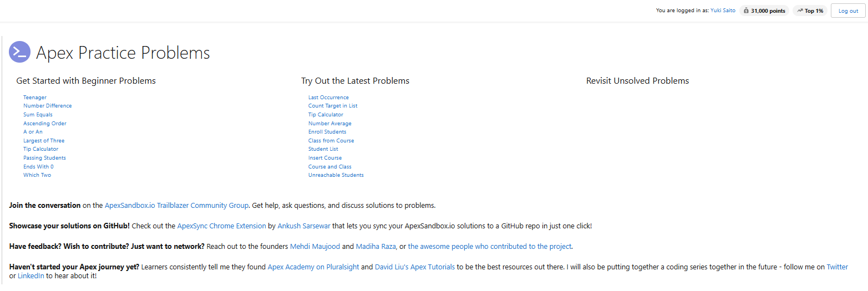Open the Last Occurrence problem

pyautogui.click(x=328, y=98)
